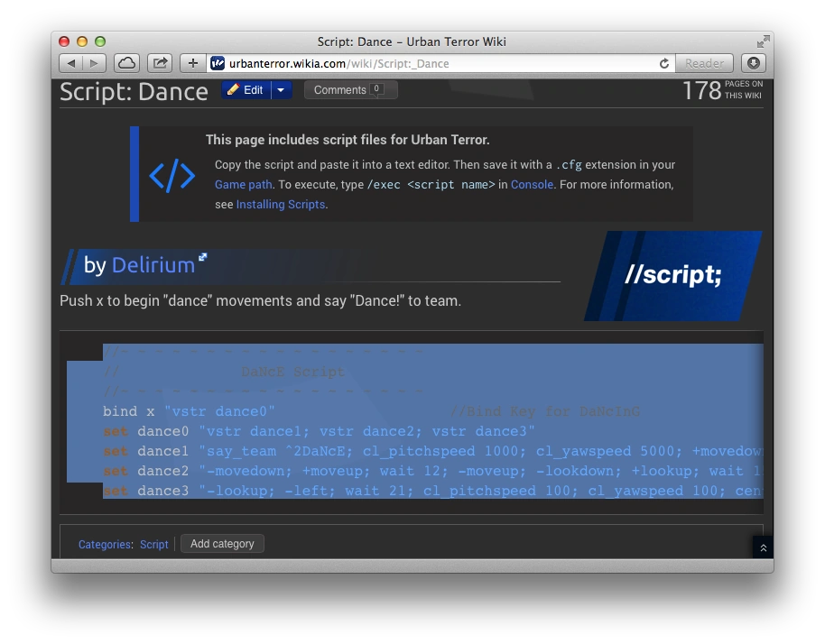Go back with the browser back arrow

click(x=70, y=64)
